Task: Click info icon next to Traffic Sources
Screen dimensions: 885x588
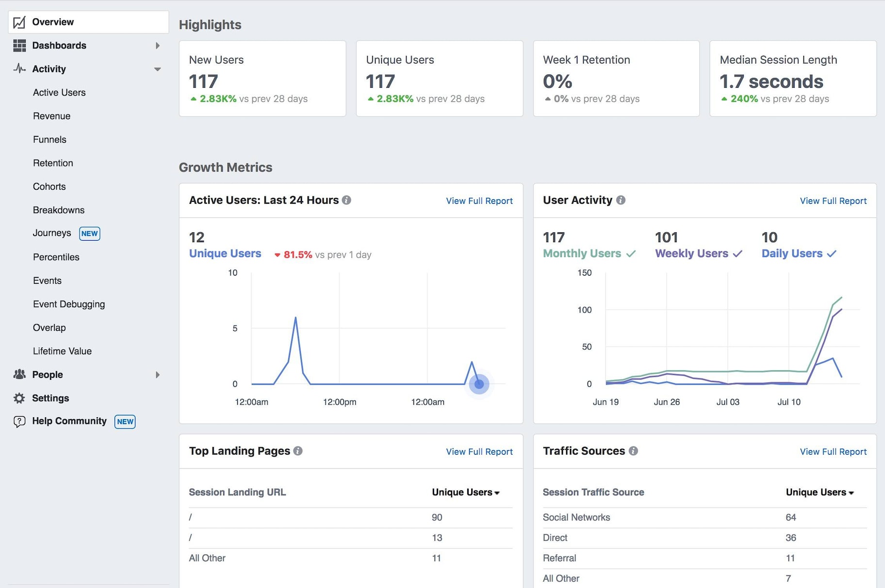Action: [633, 451]
